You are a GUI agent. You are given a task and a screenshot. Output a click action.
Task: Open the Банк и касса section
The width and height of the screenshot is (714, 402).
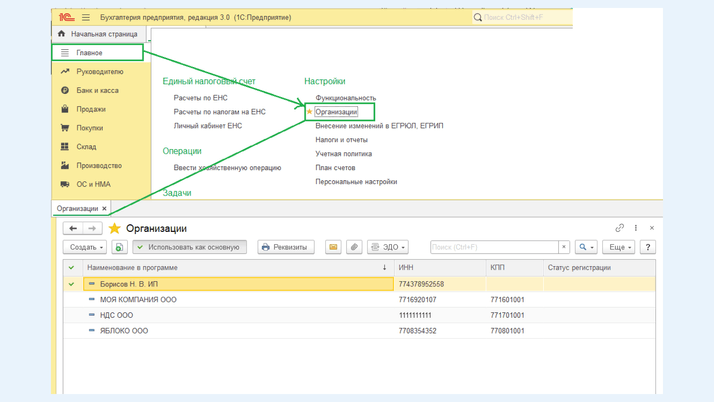click(x=97, y=90)
